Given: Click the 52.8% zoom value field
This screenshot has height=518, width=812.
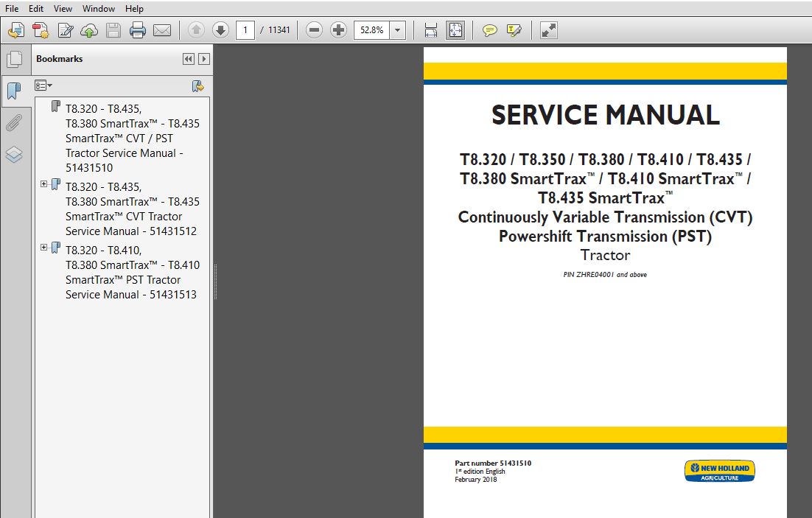Looking at the screenshot, I should (372, 30).
